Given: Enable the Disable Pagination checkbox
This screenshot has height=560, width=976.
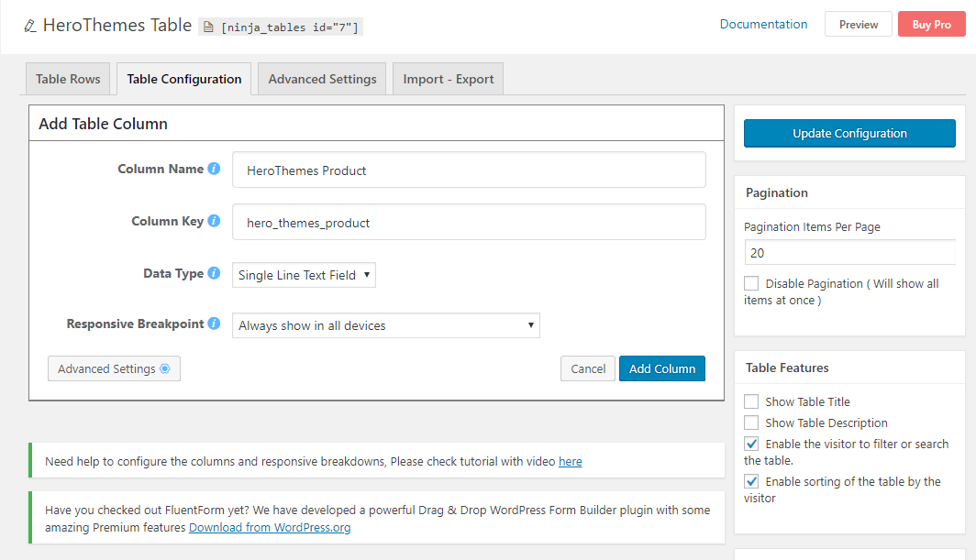Looking at the screenshot, I should coord(751,284).
